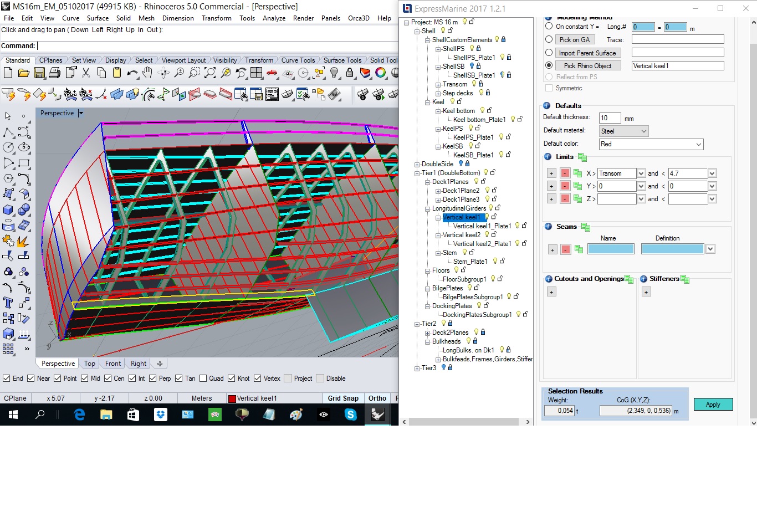Click the Save file icon in Standard toolbar
The image size is (757, 532).
(39, 73)
